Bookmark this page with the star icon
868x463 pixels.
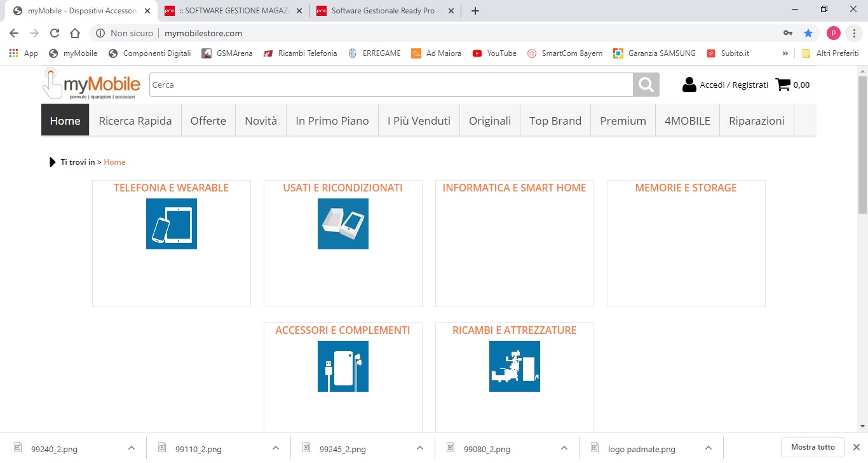[808, 33]
